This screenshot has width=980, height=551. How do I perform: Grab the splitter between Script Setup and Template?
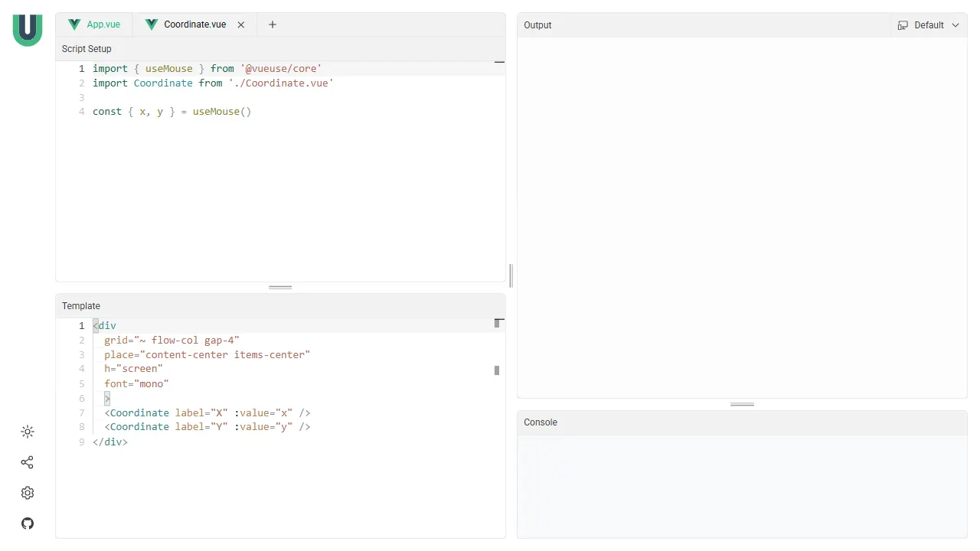(280, 288)
